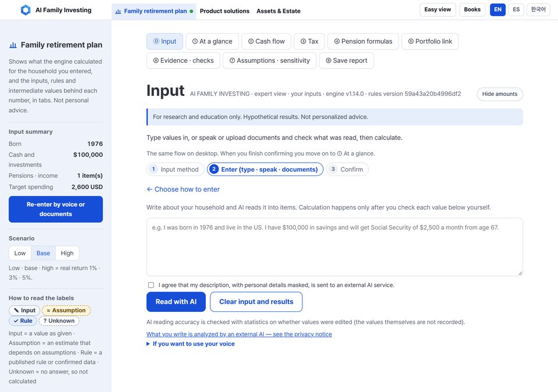This screenshot has height=392, width=558.
Task: Click the bar chart icon beside Family retirement plan tab
Action: pyautogui.click(x=118, y=12)
